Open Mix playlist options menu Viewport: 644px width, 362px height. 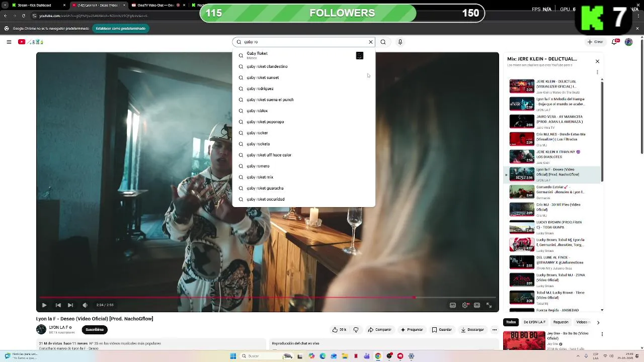pos(597,72)
